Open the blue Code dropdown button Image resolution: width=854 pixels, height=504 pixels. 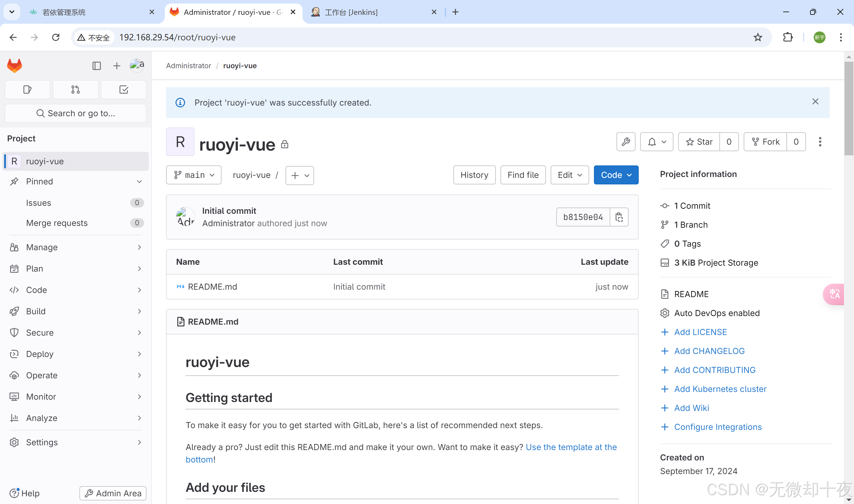coord(616,175)
